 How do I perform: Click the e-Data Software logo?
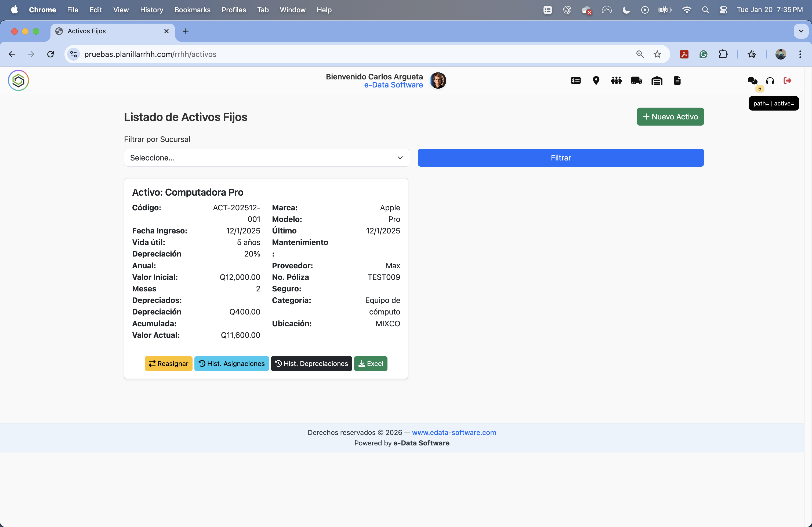coord(18,80)
